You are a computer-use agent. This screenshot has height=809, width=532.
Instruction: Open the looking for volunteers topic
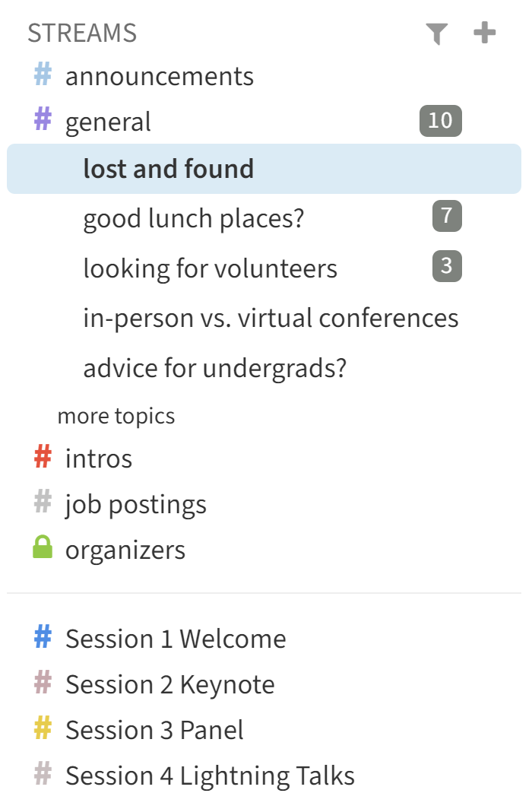coord(210,268)
